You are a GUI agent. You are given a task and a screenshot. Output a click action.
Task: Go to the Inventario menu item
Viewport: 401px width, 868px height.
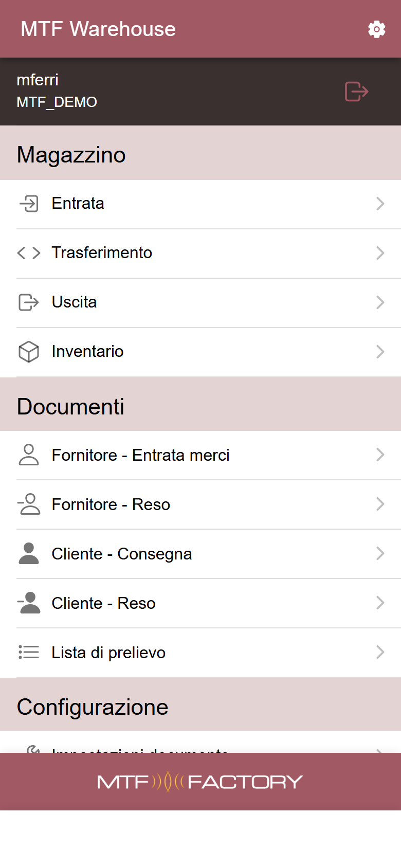tap(200, 352)
